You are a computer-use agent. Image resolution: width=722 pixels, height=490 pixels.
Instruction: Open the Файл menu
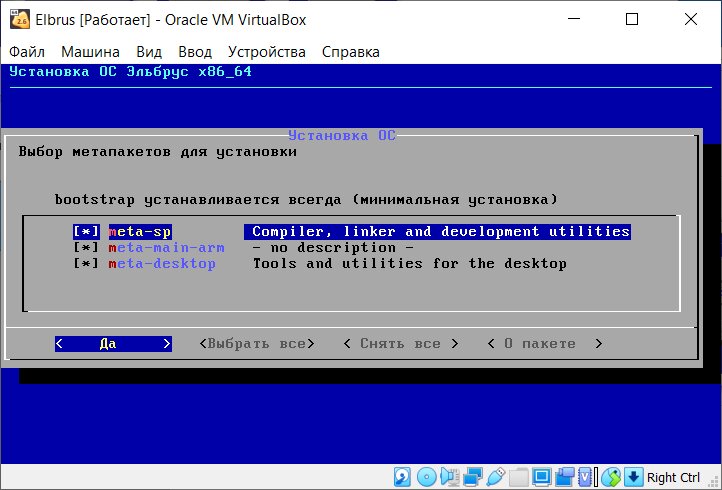(27, 52)
